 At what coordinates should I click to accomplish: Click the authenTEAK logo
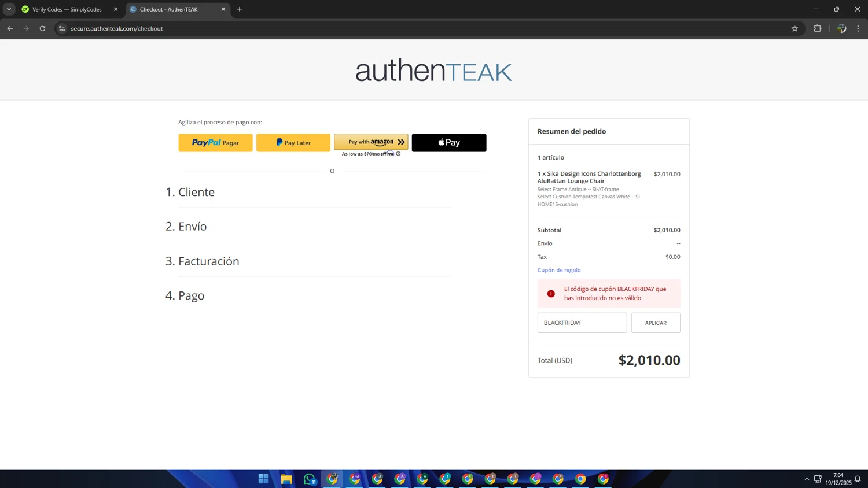[x=434, y=71]
